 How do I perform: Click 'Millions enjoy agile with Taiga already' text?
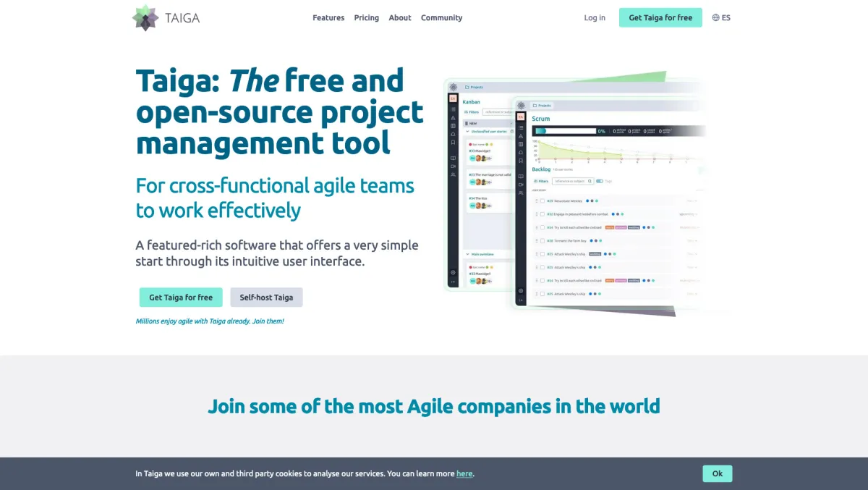(210, 321)
